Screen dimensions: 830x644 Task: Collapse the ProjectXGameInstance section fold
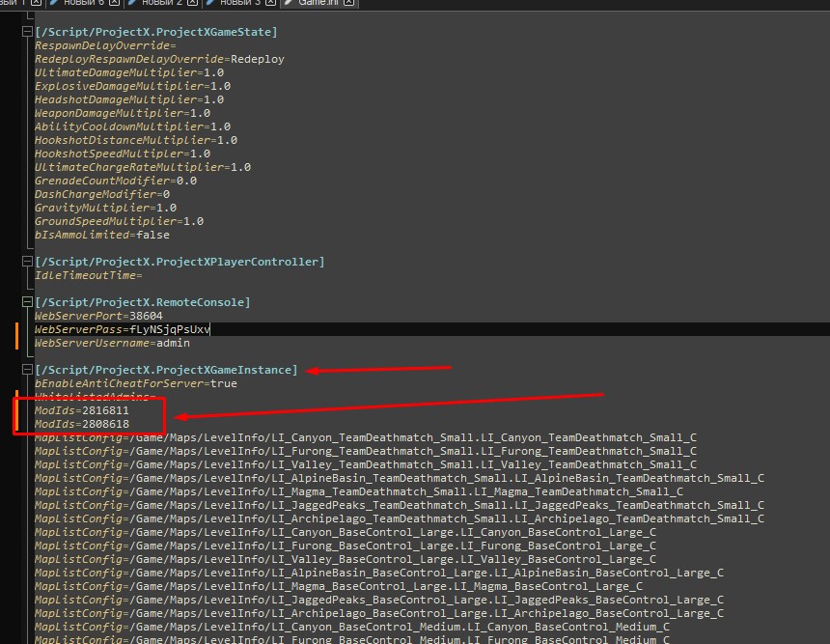tap(26, 370)
